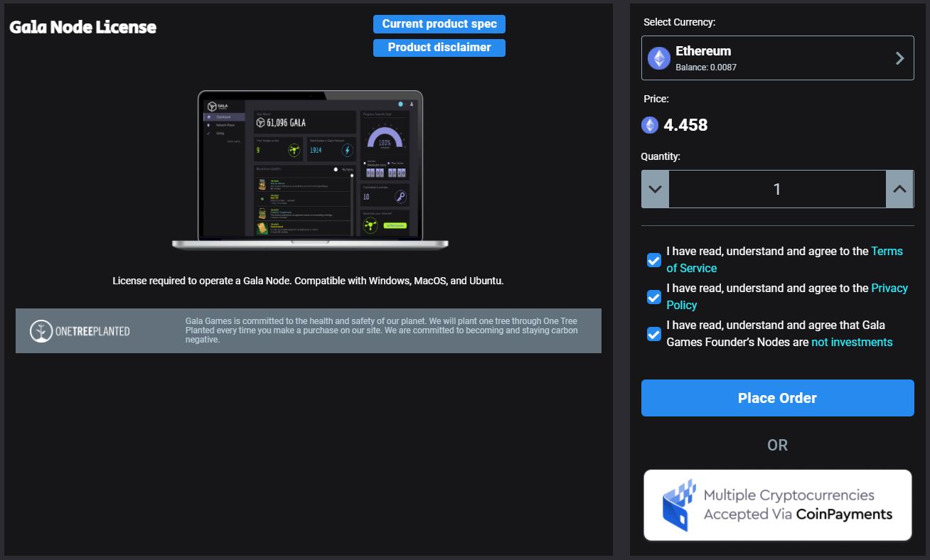Click the Place Order button
930x560 pixels.
[777, 398]
